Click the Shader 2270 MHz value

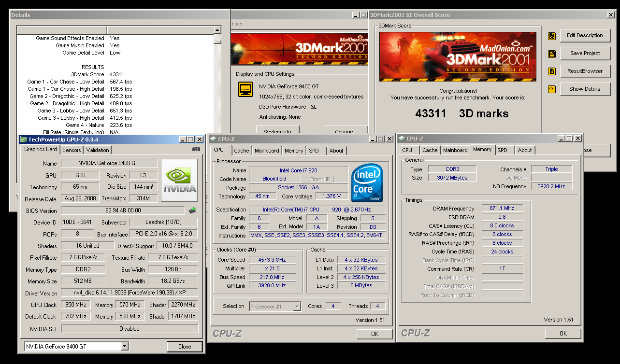click(x=183, y=305)
